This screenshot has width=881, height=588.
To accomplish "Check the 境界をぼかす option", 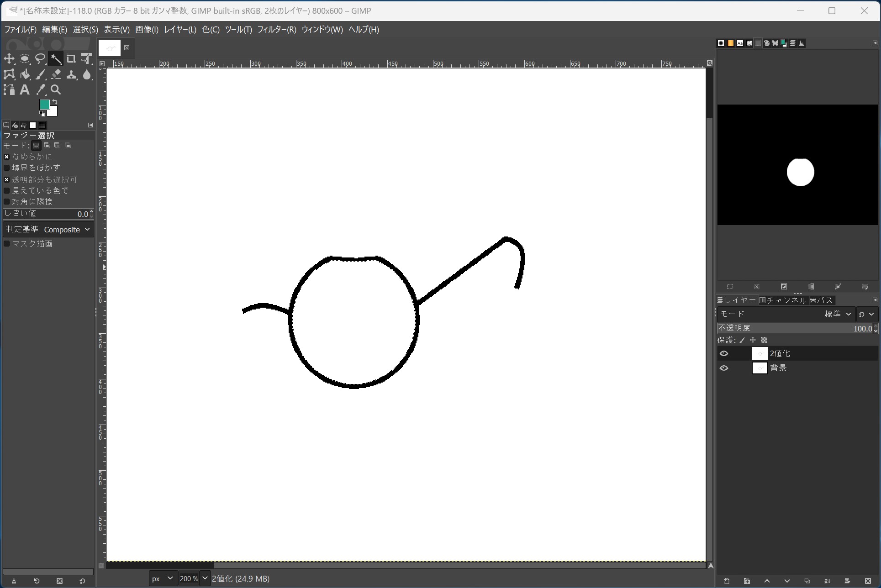I will (x=6, y=168).
